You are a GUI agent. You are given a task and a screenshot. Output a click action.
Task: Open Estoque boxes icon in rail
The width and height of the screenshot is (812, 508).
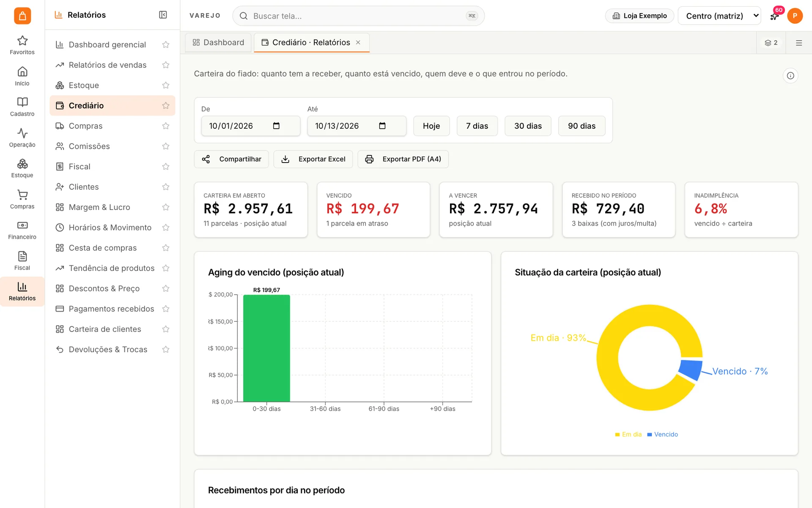(22, 168)
